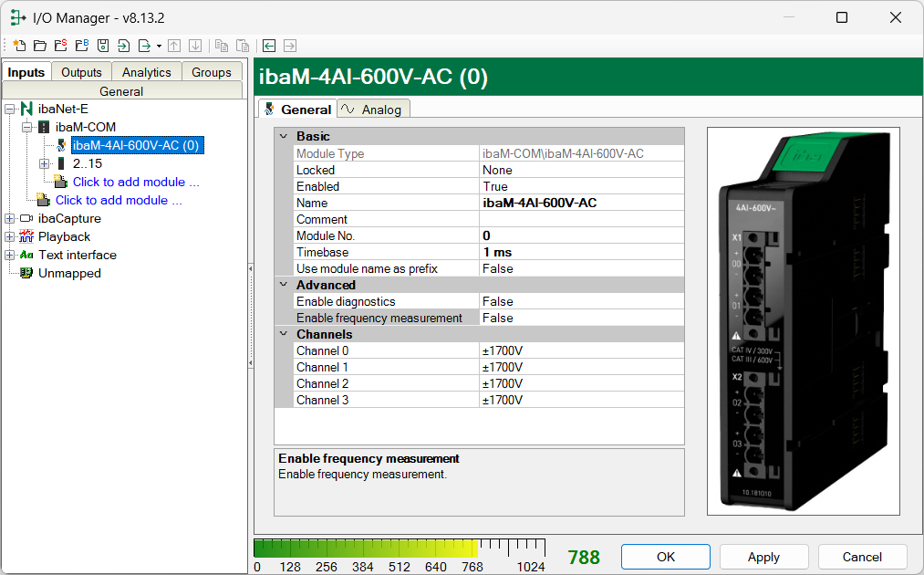Switch to the Groups tab
This screenshot has width=924, height=575.
212,72
